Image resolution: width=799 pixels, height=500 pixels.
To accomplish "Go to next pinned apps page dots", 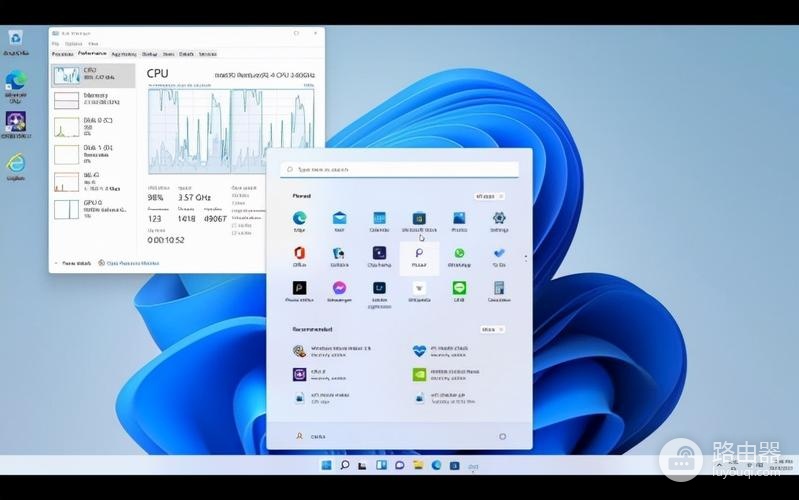I will point(526,258).
